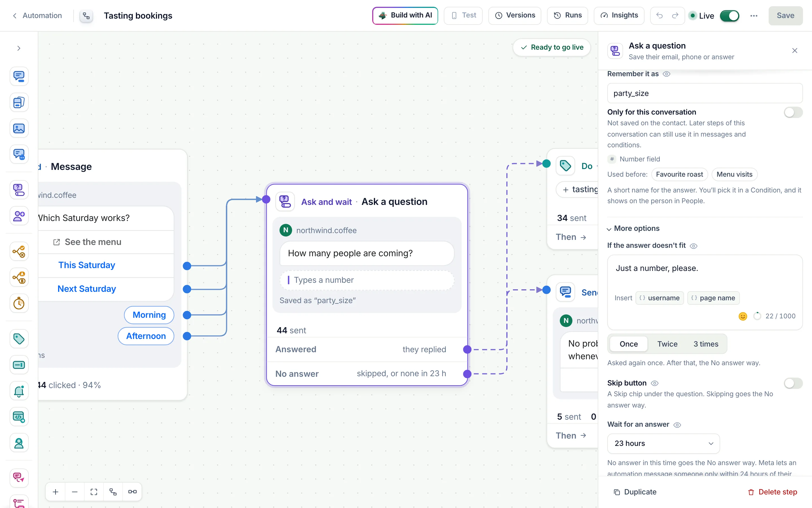Image resolution: width=812 pixels, height=508 pixels.
Task: Turn off the Live toggle
Action: click(x=729, y=16)
